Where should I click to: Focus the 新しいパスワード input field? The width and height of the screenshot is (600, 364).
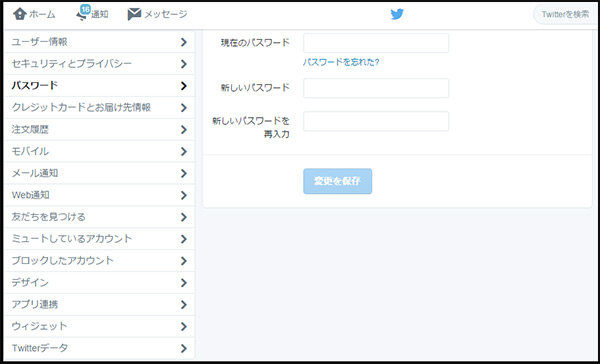point(376,88)
